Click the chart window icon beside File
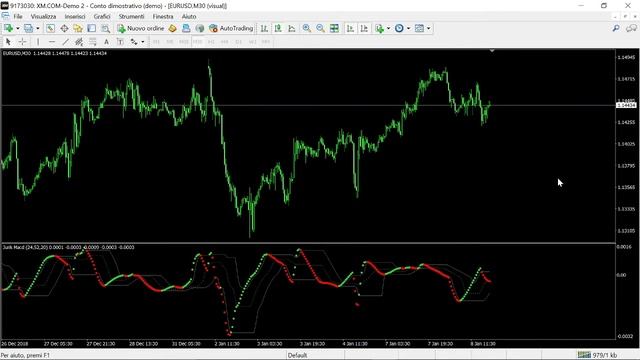Screen dimensions: 640x360 click(x=5, y=16)
